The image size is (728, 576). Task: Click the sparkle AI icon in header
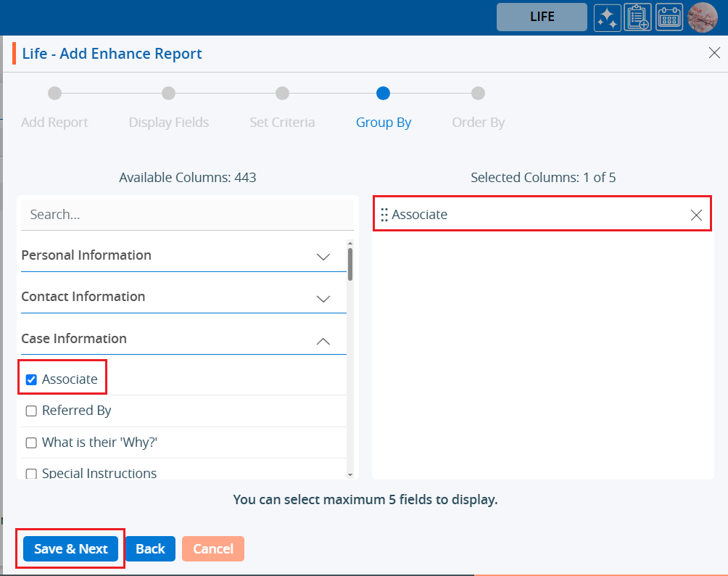[x=608, y=17]
